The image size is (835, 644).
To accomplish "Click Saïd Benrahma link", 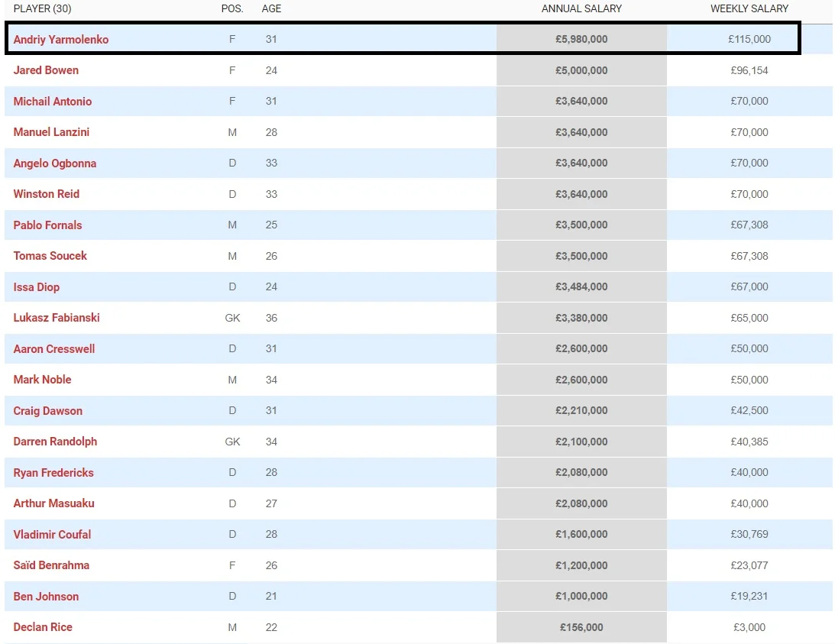I will [x=51, y=565].
